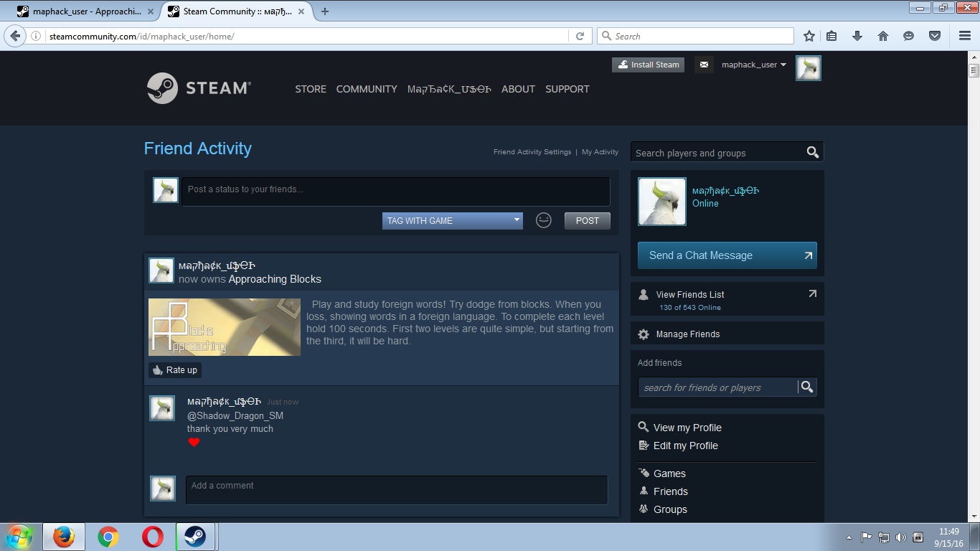
Task: Open a new browser tab with plus
Action: [x=325, y=11]
